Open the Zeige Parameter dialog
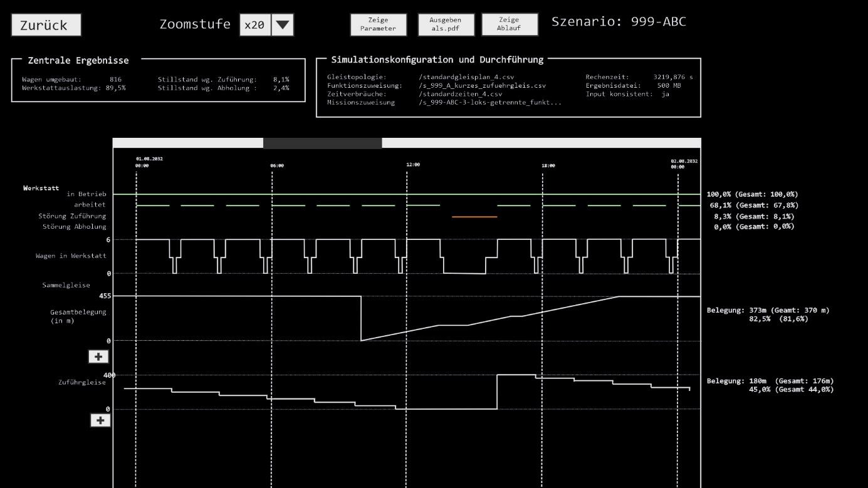This screenshot has width=868, height=488. pos(378,24)
